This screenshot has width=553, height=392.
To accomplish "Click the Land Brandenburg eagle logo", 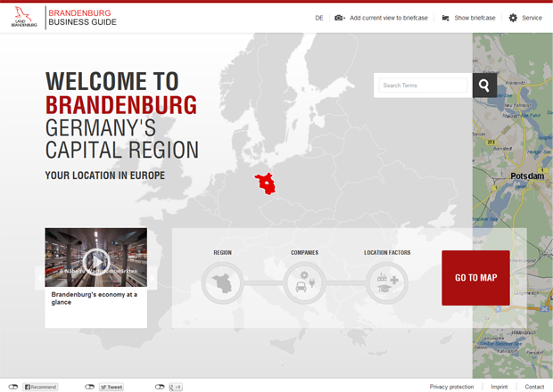I will 24,17.
